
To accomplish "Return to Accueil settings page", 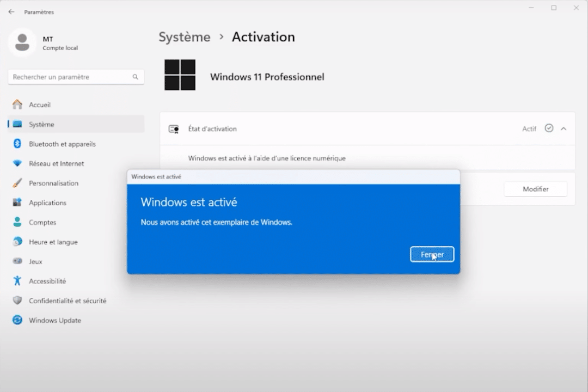I will pyautogui.click(x=41, y=105).
